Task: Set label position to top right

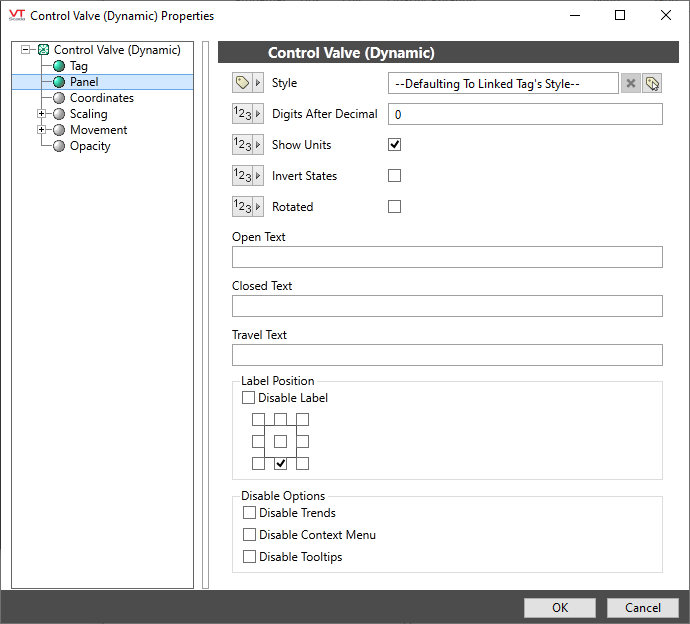Action: point(302,419)
